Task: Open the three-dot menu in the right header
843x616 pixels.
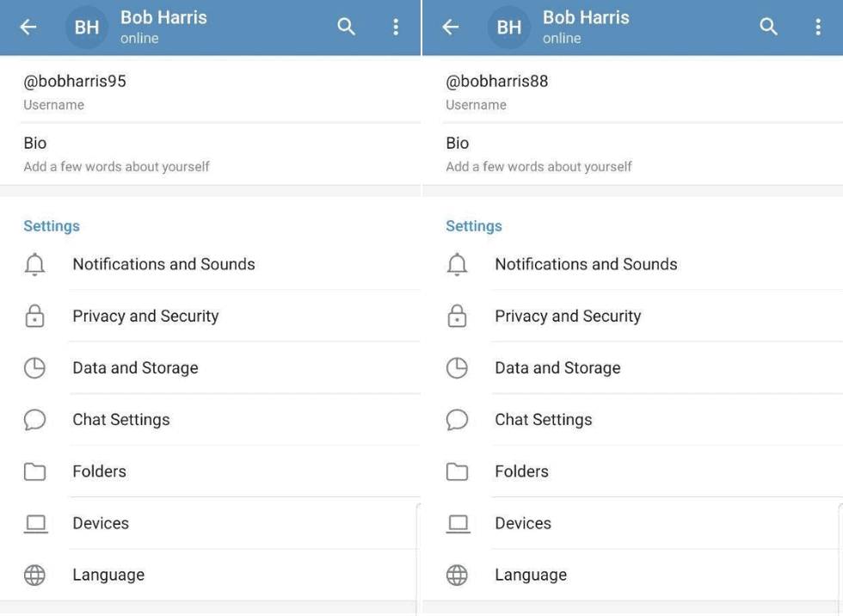Action: pyautogui.click(x=818, y=28)
